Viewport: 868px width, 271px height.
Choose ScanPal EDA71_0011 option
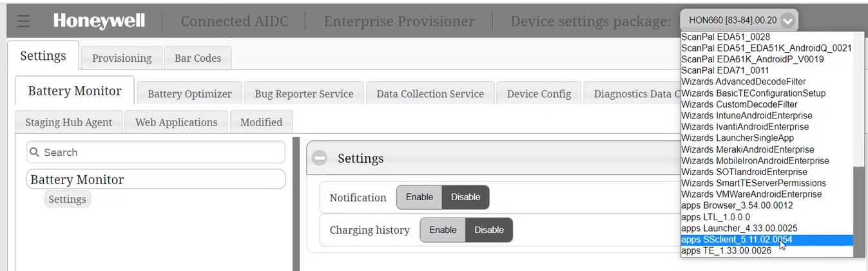coord(767,70)
